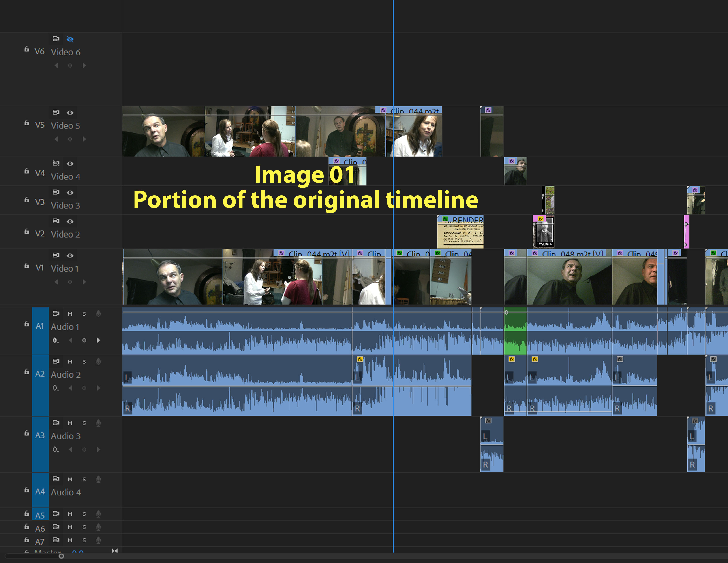
Task: Toggle sync lock on Video 4 track
Action: click(x=56, y=163)
